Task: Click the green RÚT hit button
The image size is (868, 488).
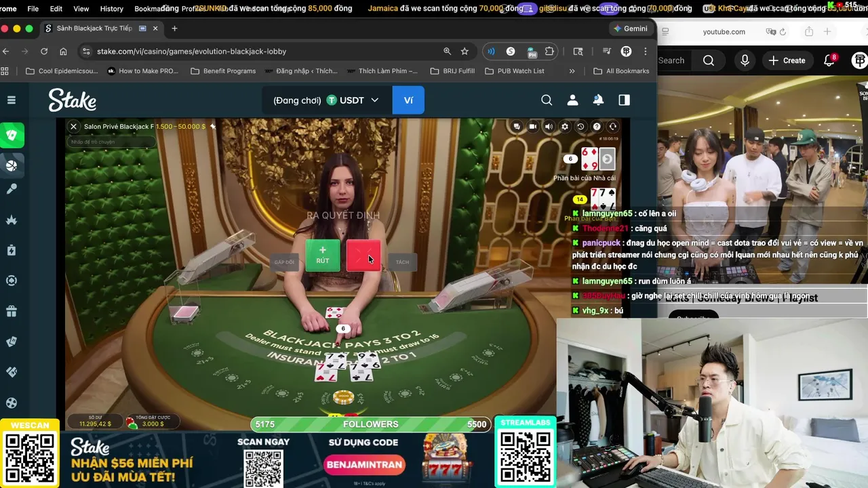Action: [323, 256]
